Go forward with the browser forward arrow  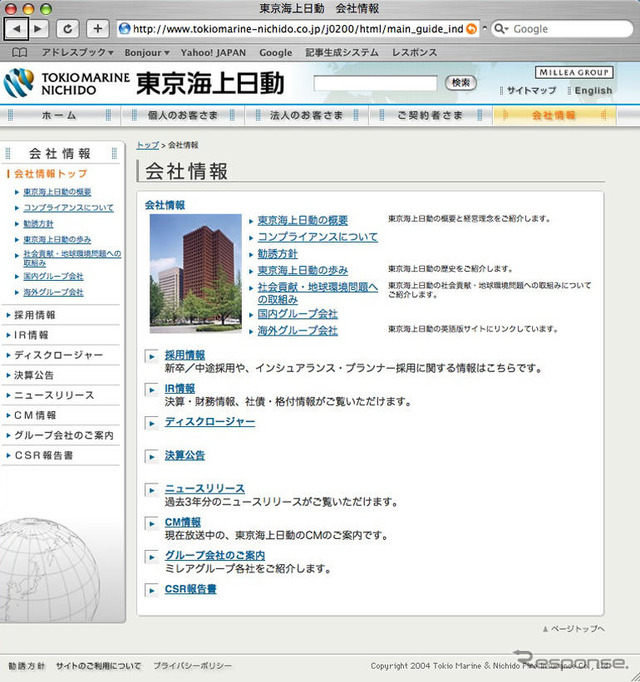point(38,29)
